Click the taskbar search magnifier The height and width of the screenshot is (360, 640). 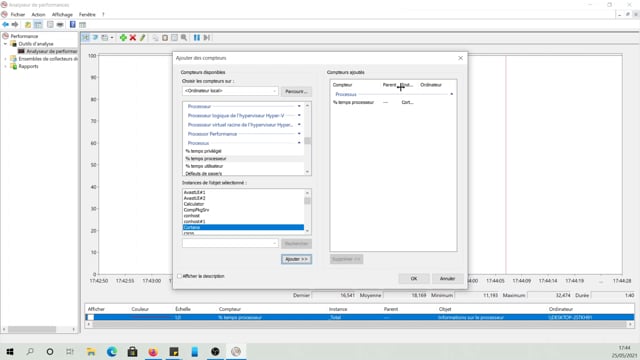(x=30, y=351)
